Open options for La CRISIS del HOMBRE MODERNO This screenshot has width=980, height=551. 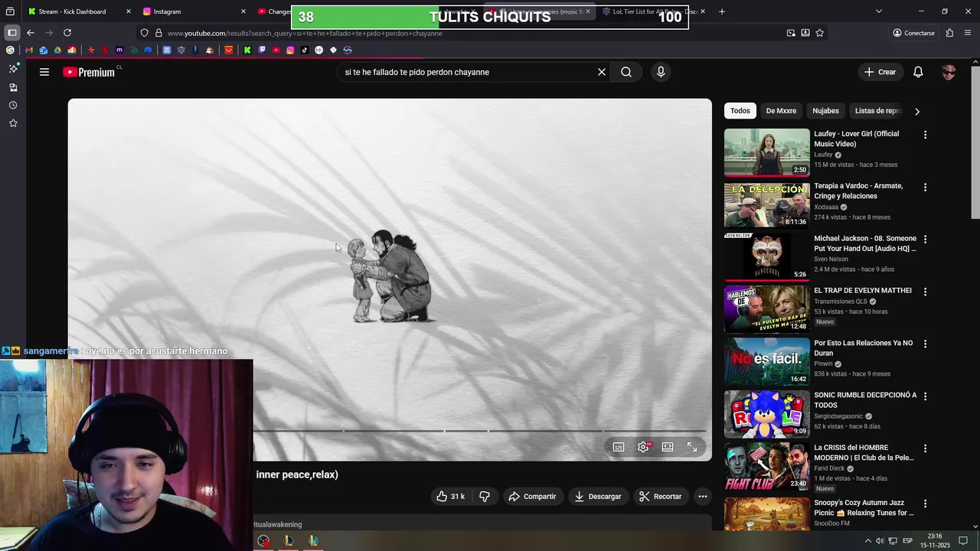coord(925,448)
